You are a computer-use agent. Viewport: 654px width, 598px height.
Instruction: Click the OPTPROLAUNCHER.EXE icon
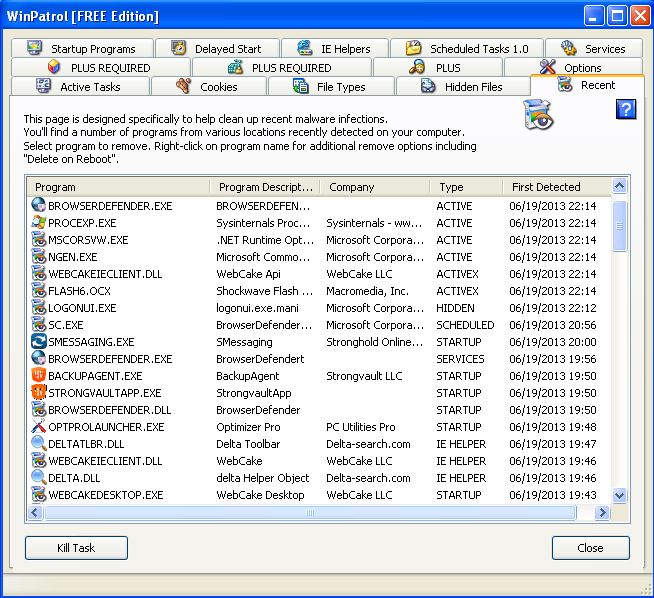tap(38, 427)
